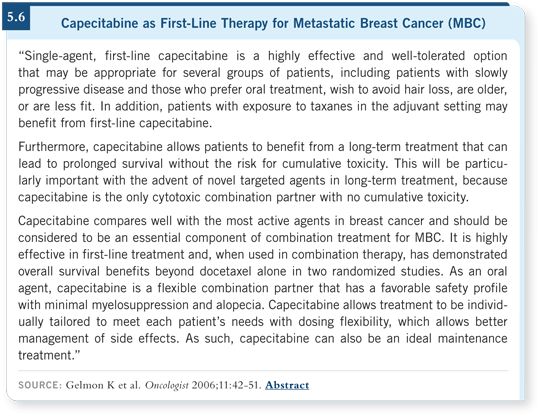Click "Capecitabine compares well" starting the third paragraph

tap(95, 221)
